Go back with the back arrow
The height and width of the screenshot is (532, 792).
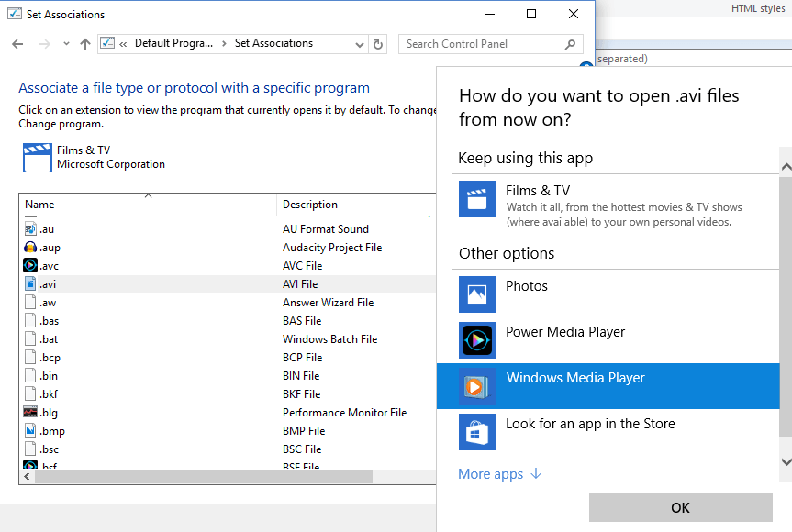coord(17,44)
